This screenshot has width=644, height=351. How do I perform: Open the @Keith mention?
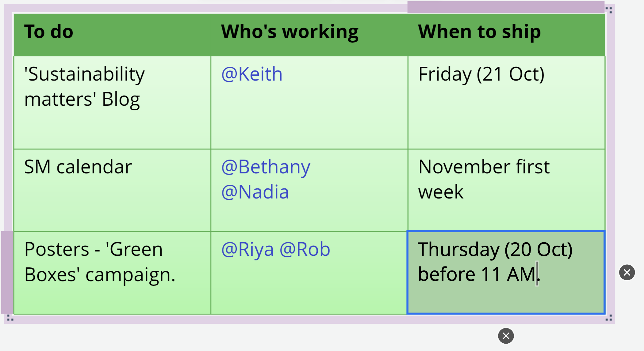pyautogui.click(x=252, y=74)
